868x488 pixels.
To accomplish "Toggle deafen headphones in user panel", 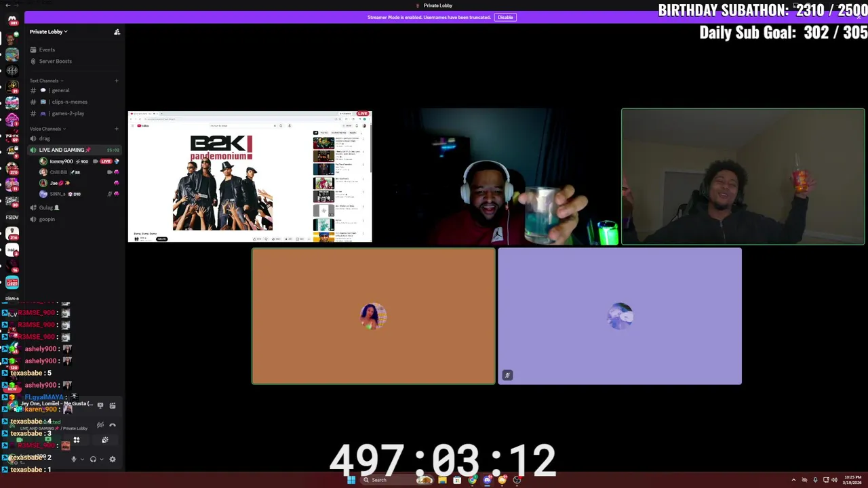I will pos(94,459).
